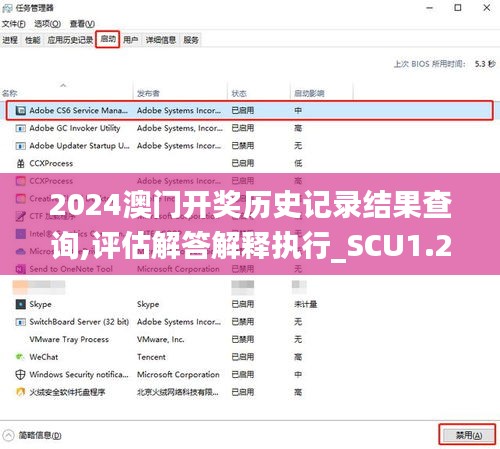The width and height of the screenshot is (500, 449).
Task: Click the CCXProcess icon with disabled publisher
Action: pos(21,163)
